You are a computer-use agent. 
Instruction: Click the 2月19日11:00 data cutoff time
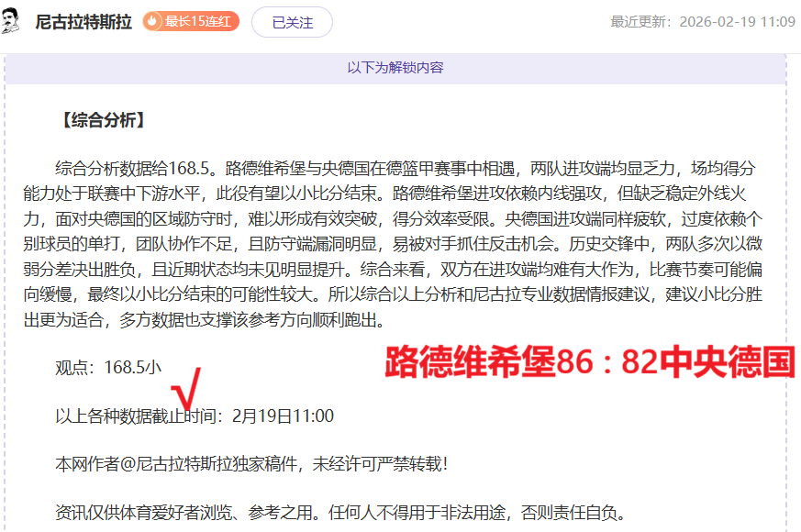[x=283, y=416]
